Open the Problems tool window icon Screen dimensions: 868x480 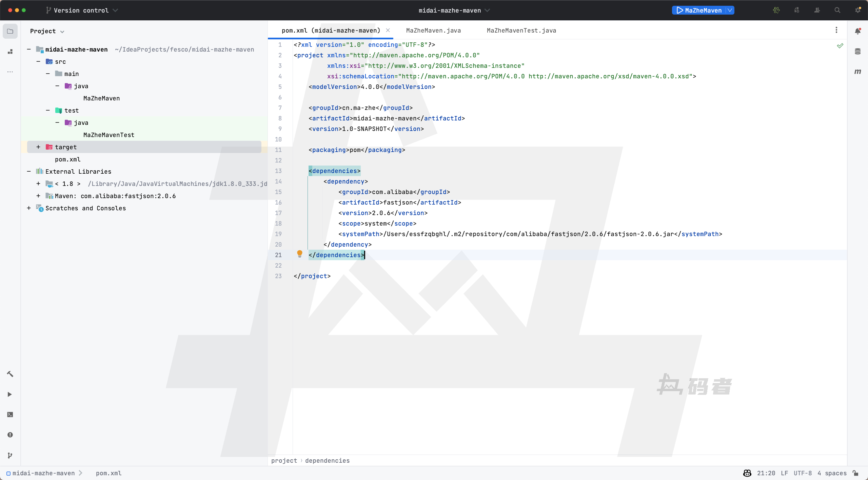pyautogui.click(x=10, y=435)
